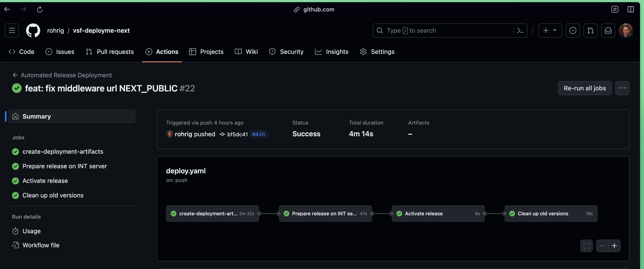Viewport: 644px width, 269px height.
Task: Select Summary in the sidebar
Action: click(72, 116)
